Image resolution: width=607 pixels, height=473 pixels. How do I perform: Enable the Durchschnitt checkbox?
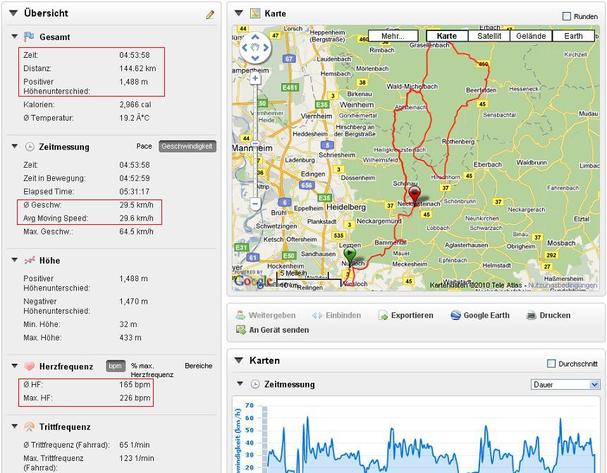[x=551, y=363]
